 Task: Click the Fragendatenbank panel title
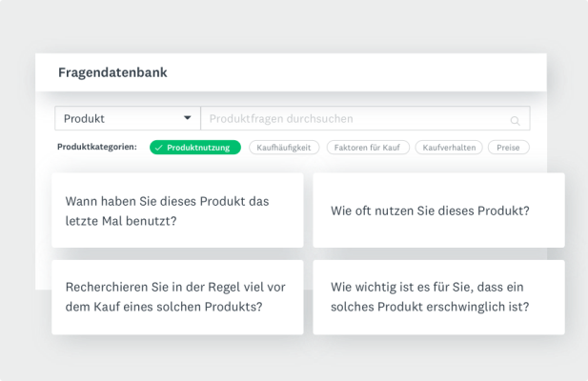click(x=112, y=72)
